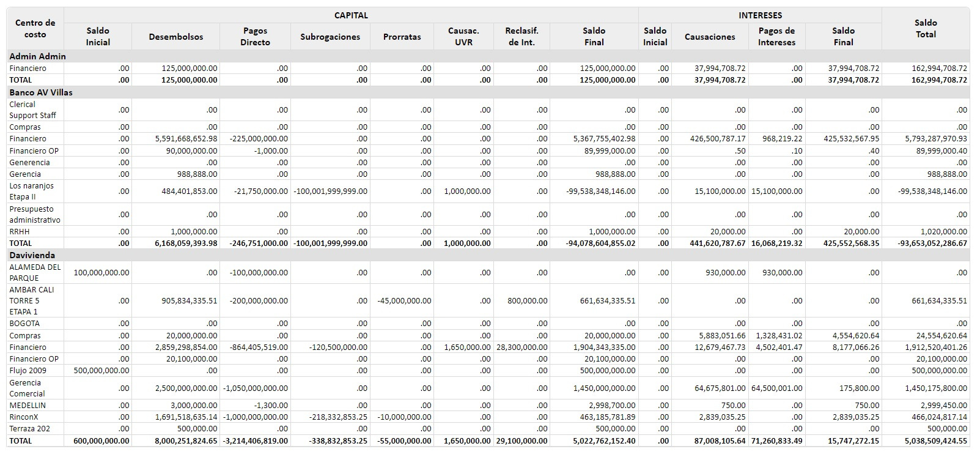Click ALAMEDA DEL PARQUE row label
The width and height of the screenshot is (980, 457).
coord(35,273)
